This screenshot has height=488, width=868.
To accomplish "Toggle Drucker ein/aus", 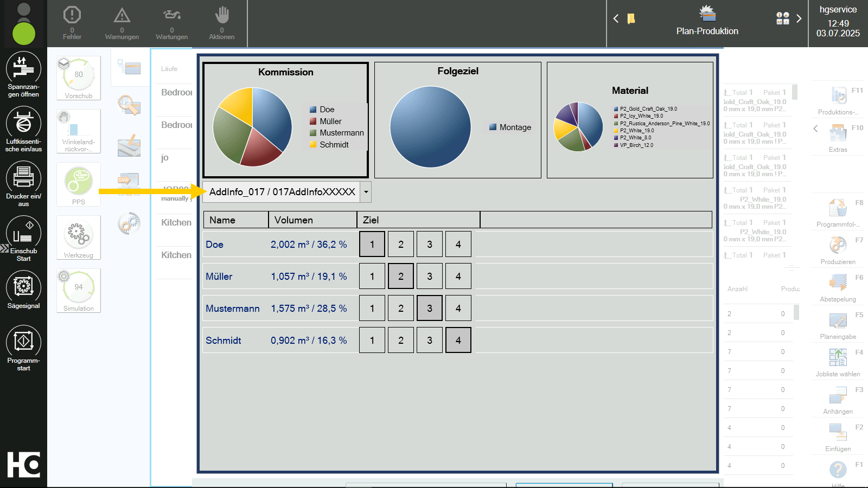I will (23, 178).
